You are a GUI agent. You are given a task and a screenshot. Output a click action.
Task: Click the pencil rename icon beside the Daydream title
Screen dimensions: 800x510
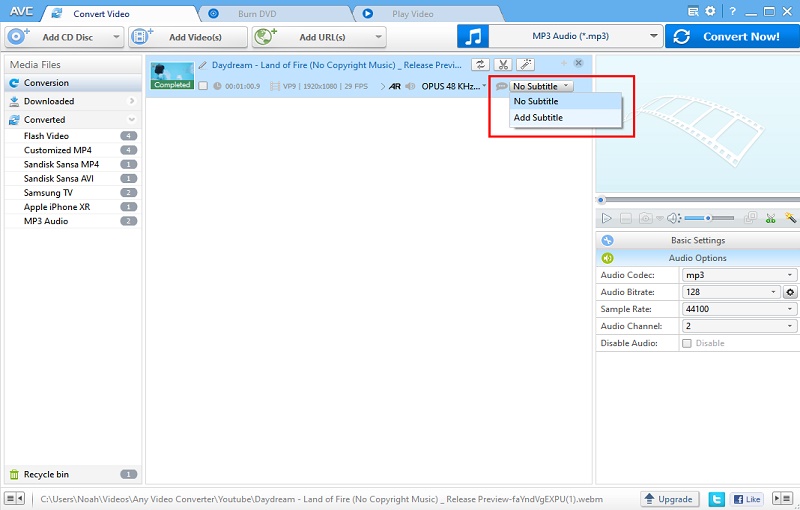pyautogui.click(x=203, y=65)
